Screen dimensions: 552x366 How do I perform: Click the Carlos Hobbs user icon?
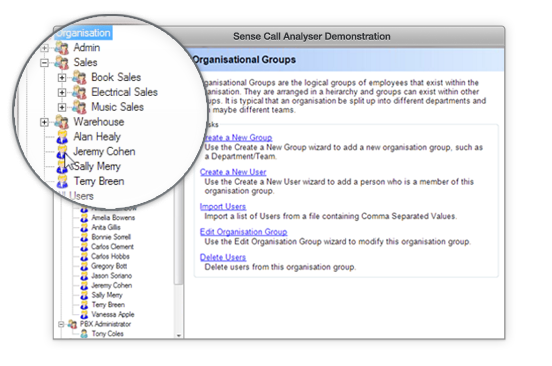[84, 257]
